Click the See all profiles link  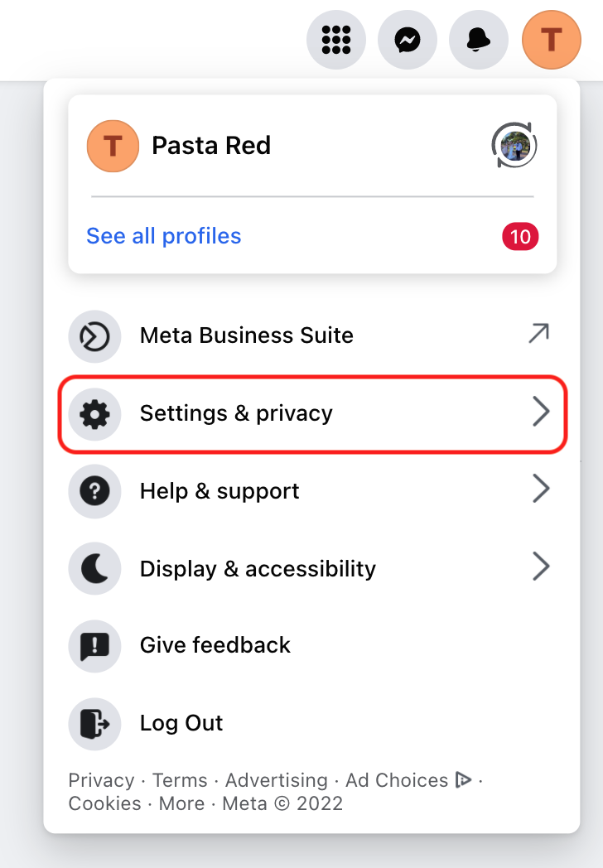point(163,236)
